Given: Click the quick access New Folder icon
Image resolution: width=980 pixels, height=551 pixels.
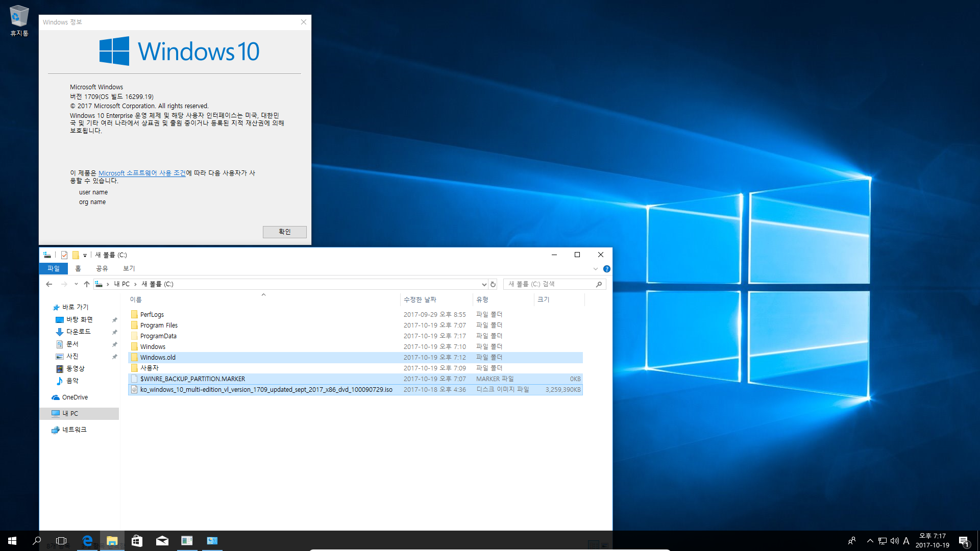Looking at the screenshot, I should pyautogui.click(x=76, y=255).
